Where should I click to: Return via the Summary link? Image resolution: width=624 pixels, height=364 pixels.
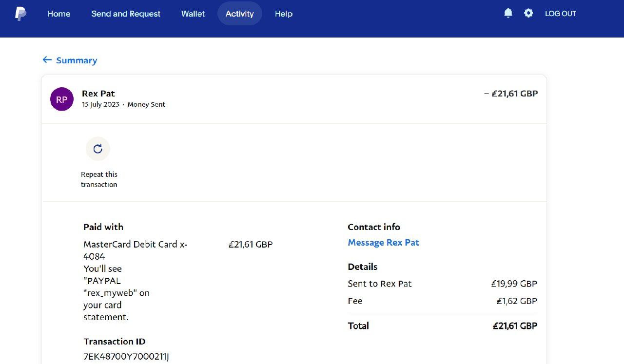(77, 60)
